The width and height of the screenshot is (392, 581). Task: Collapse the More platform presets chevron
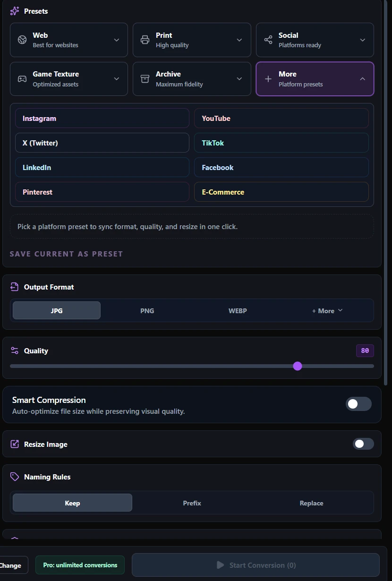point(363,79)
